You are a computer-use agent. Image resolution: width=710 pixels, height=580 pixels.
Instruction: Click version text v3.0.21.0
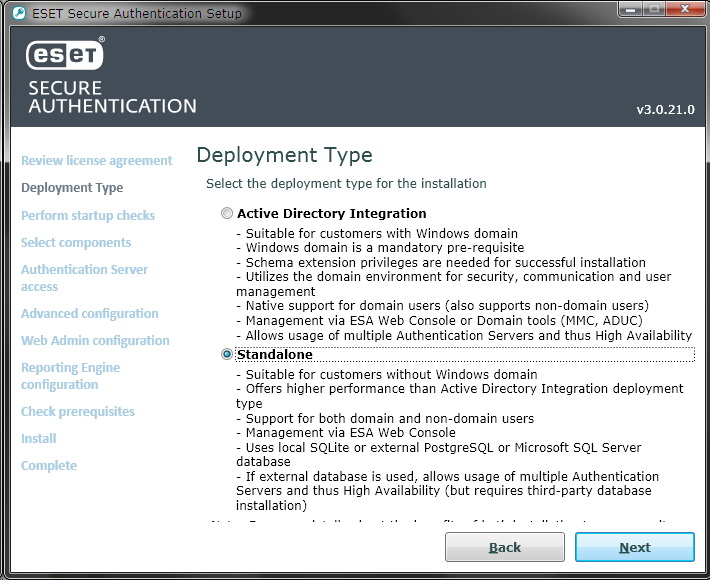[665, 110]
